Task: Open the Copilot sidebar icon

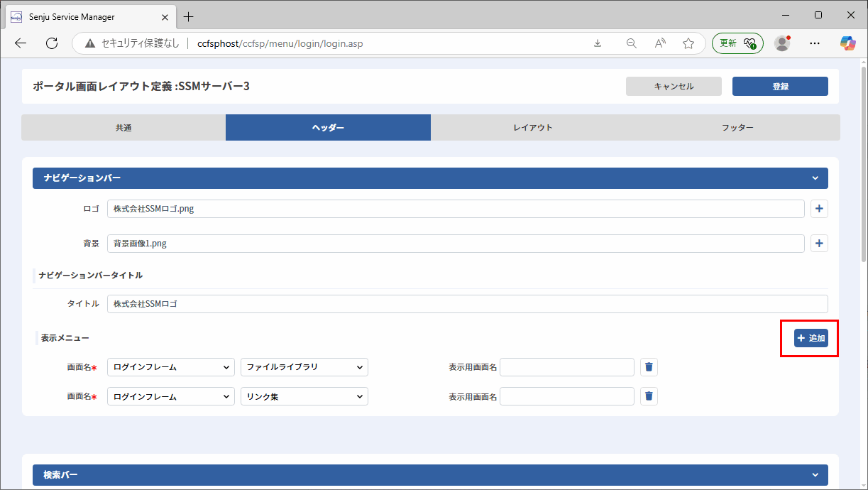Action: (847, 43)
